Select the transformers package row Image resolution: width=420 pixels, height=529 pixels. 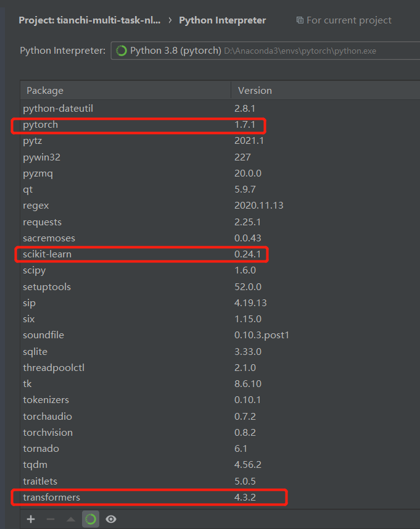coord(220,498)
